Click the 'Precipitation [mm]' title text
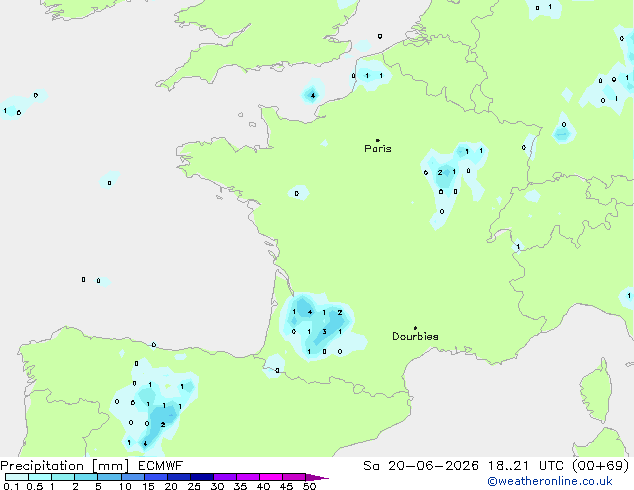634x490 pixels. pyautogui.click(x=65, y=466)
